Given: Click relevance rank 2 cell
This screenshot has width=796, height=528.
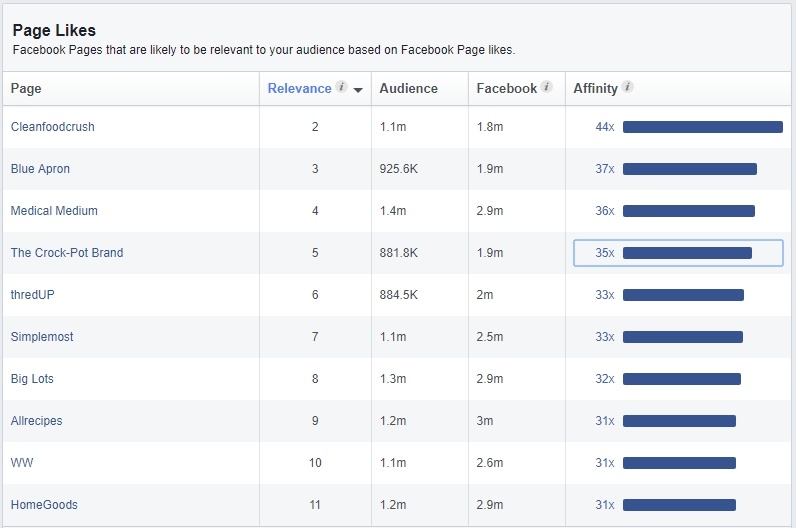Looking at the screenshot, I should (x=315, y=126).
